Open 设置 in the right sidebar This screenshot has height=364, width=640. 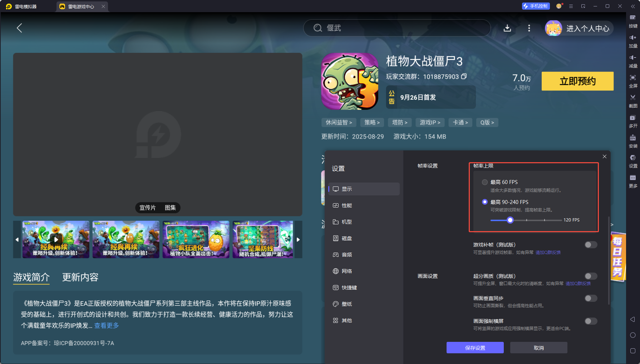point(633,161)
